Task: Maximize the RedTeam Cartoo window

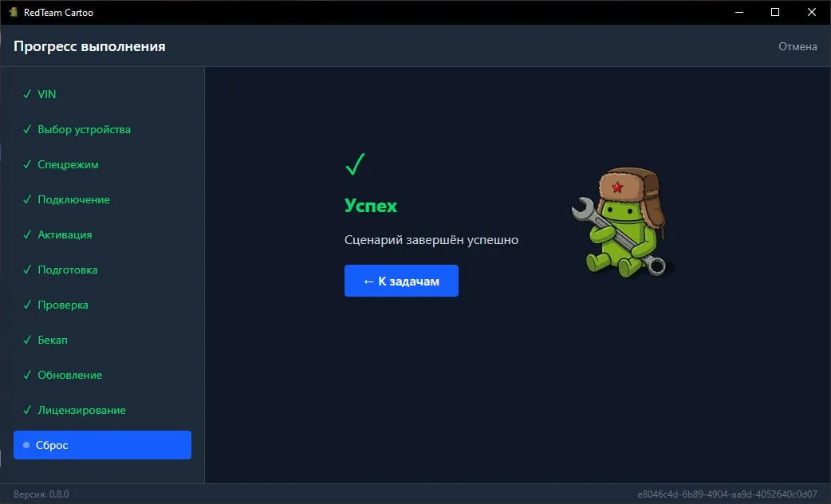Action: click(x=775, y=12)
